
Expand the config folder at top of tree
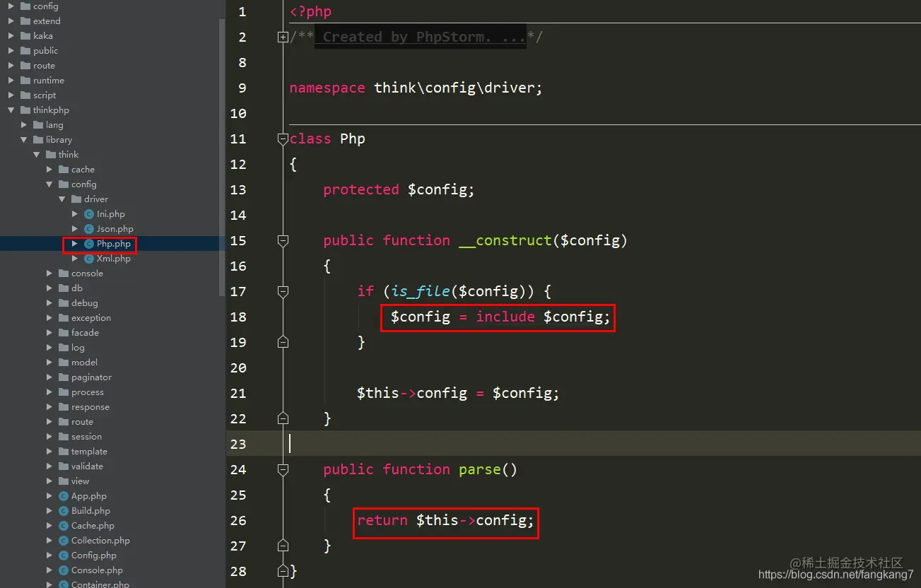[11, 6]
